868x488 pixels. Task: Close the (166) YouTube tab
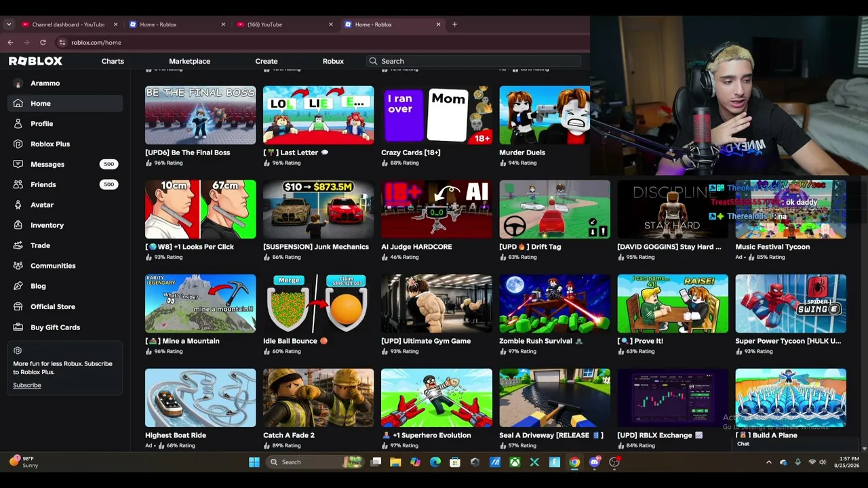[x=331, y=24]
